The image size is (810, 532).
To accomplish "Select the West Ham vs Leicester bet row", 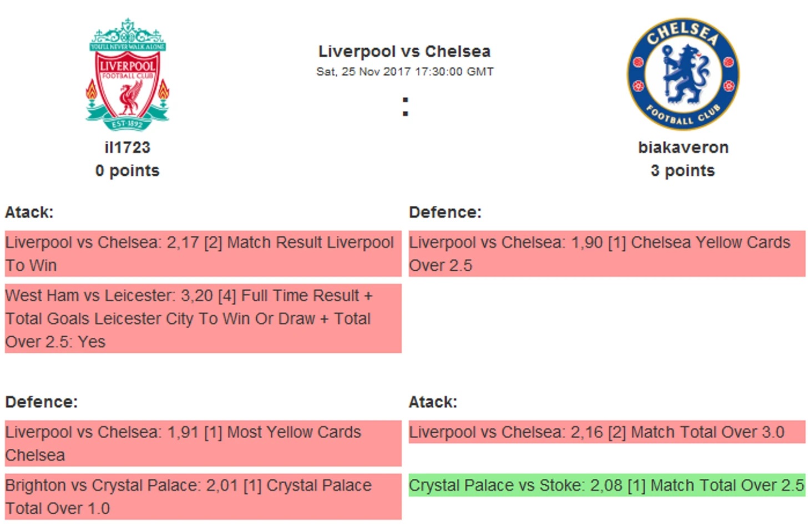I will click(x=203, y=318).
